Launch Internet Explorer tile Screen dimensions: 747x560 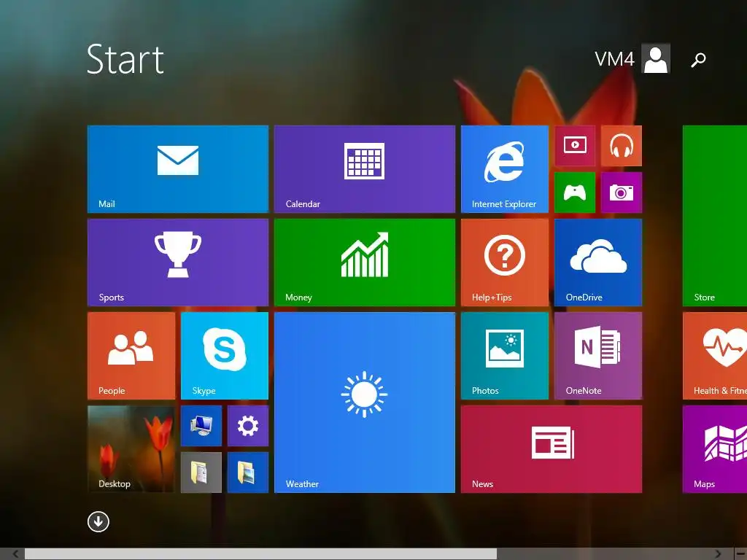(x=505, y=169)
